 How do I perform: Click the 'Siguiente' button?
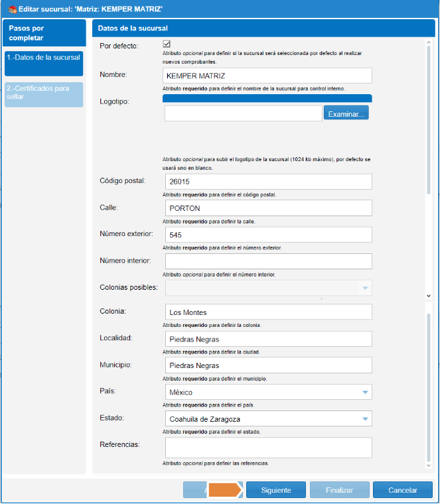click(275, 490)
